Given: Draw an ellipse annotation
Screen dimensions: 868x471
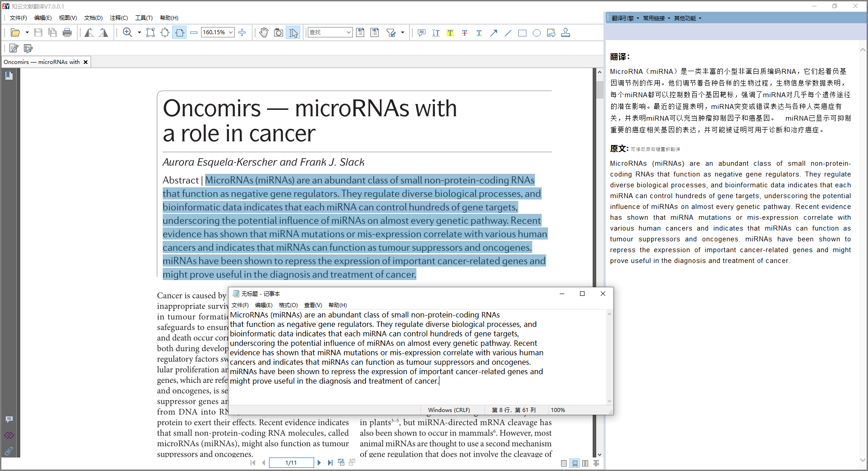Looking at the screenshot, I should click(x=537, y=32).
